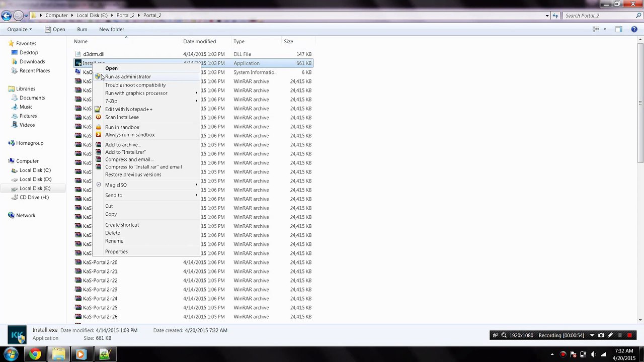Stop recording with red square button
644x362 pixels.
coord(629,335)
